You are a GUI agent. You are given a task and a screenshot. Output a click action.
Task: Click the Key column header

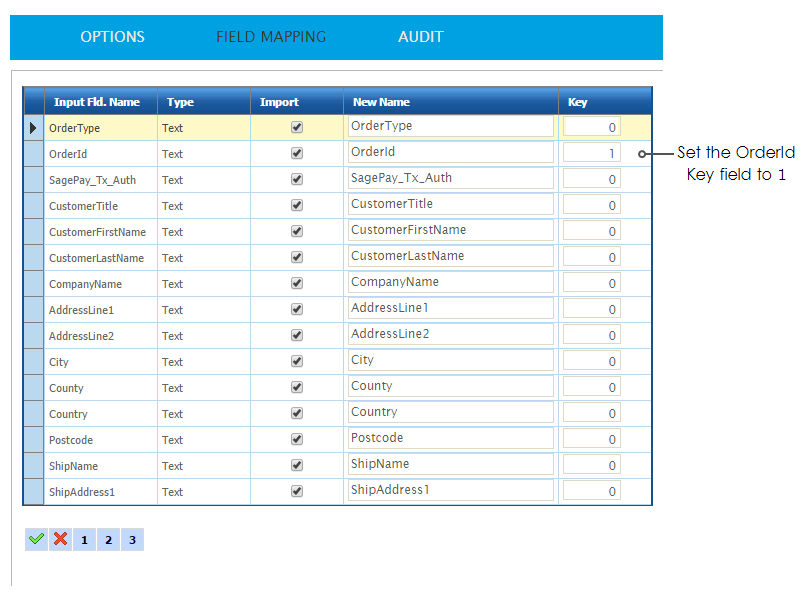pyautogui.click(x=578, y=102)
